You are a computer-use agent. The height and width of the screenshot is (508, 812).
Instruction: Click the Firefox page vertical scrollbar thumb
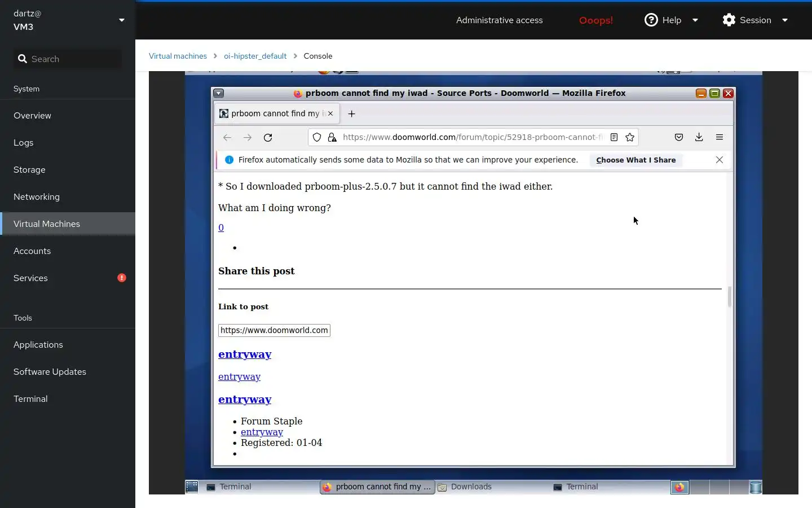pos(729,296)
